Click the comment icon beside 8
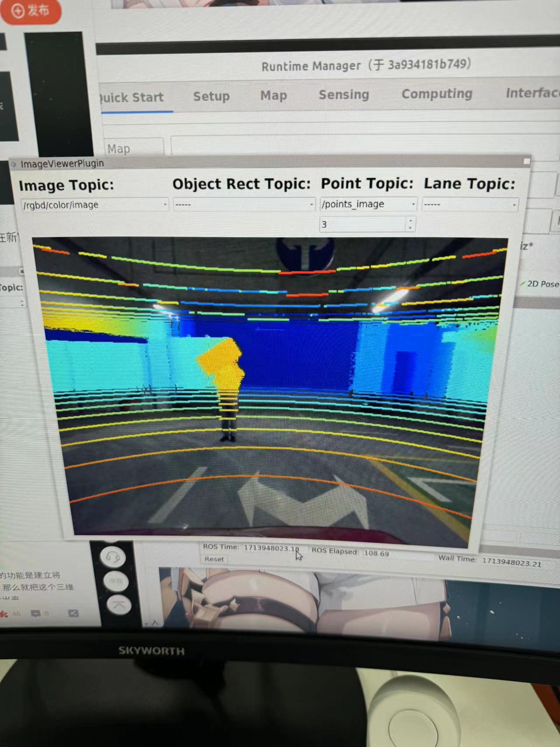The height and width of the screenshot is (747, 560). tap(35, 614)
